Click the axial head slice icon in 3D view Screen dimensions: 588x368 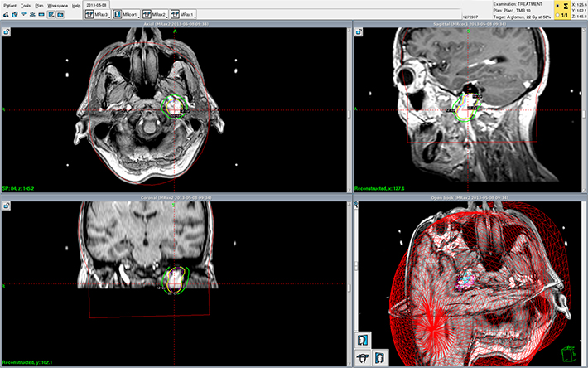(x=363, y=358)
